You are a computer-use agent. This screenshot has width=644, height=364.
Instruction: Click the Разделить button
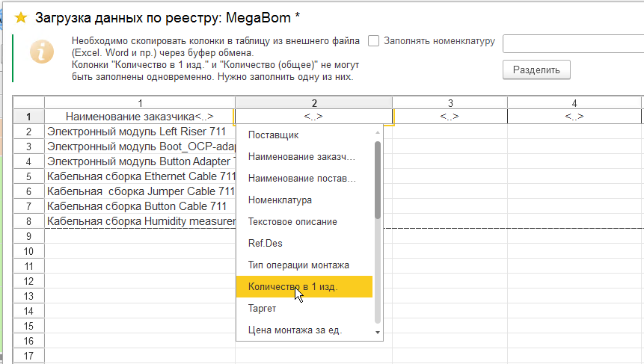coord(536,70)
